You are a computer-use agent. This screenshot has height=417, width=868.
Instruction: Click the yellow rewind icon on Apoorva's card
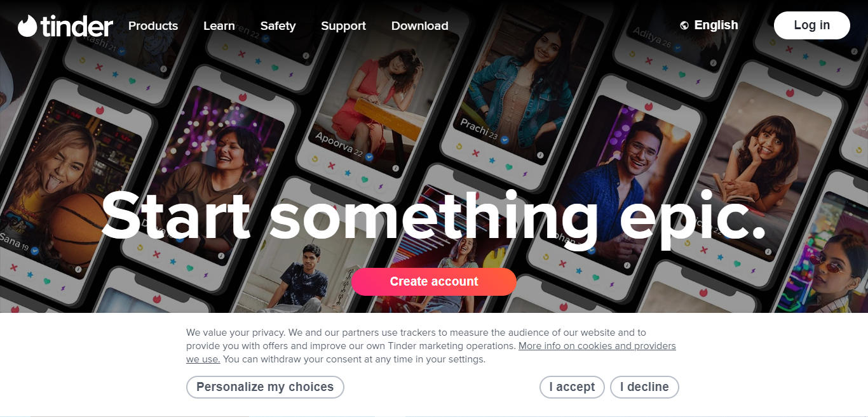coord(315,159)
